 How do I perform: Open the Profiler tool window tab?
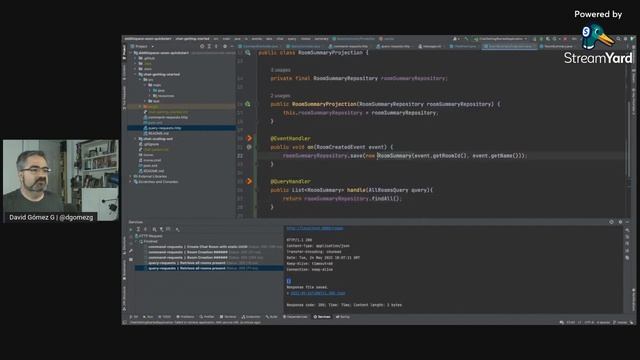(207, 317)
